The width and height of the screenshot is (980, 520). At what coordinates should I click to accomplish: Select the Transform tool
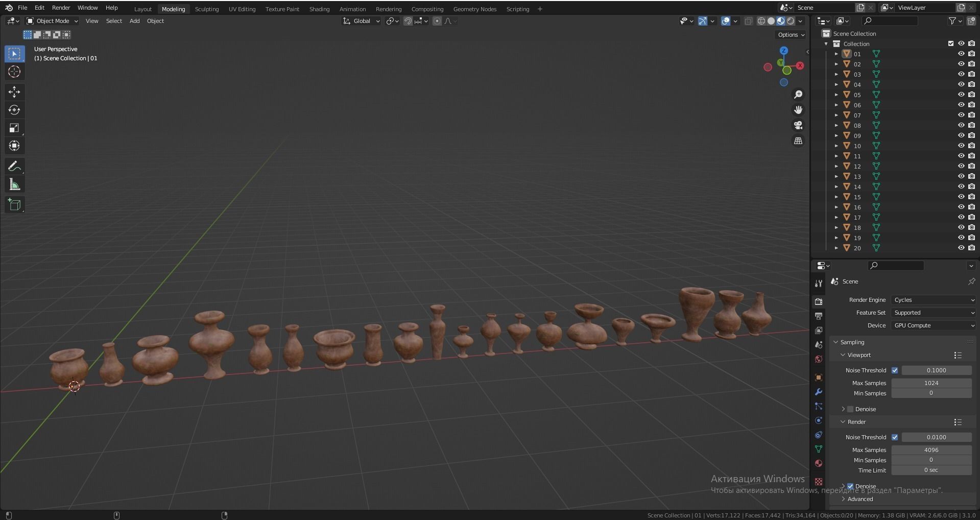14,146
